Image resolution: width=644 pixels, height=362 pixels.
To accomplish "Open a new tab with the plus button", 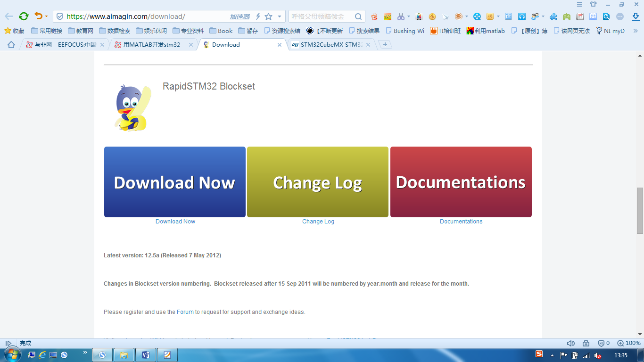I will coord(385,44).
